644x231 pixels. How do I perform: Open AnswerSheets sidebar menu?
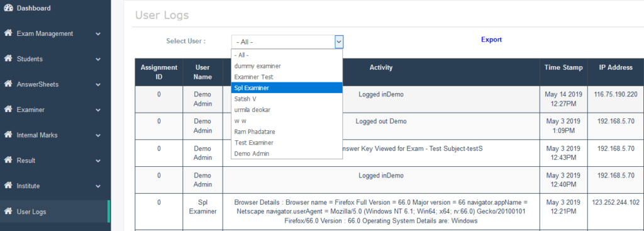point(55,85)
